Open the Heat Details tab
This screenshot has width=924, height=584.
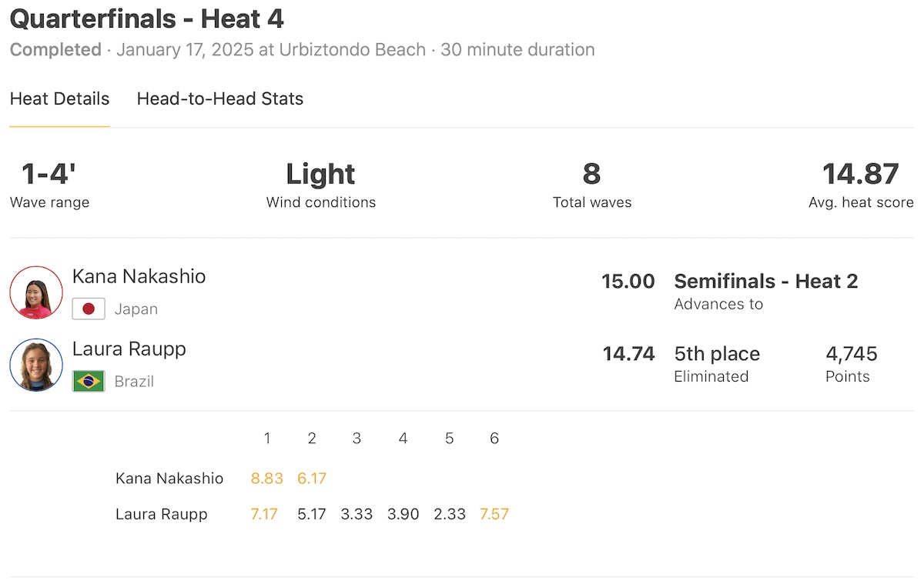59,99
